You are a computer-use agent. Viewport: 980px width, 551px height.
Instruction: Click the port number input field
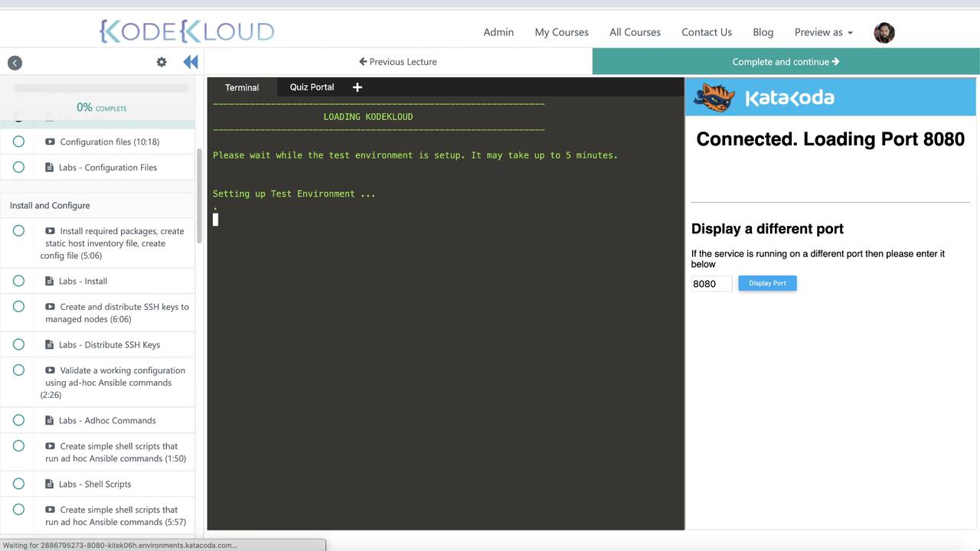[x=711, y=284]
